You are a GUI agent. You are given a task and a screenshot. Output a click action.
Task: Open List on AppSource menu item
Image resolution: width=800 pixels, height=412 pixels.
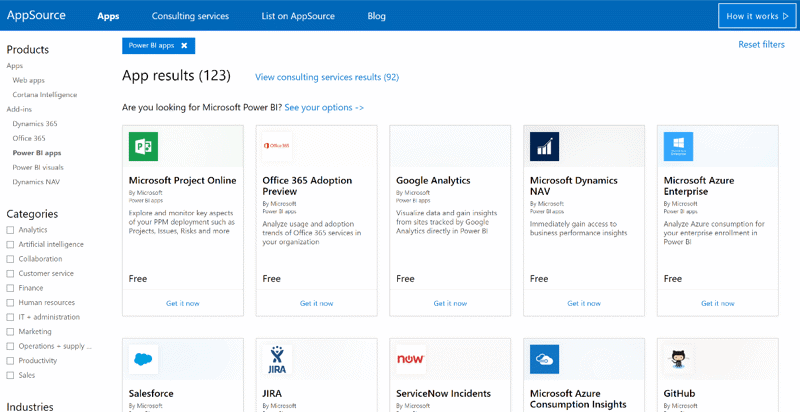pos(298,16)
